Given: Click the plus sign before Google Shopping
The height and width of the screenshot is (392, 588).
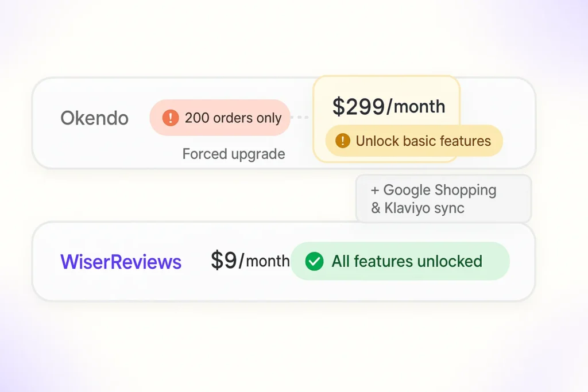Looking at the screenshot, I should 375,191.
